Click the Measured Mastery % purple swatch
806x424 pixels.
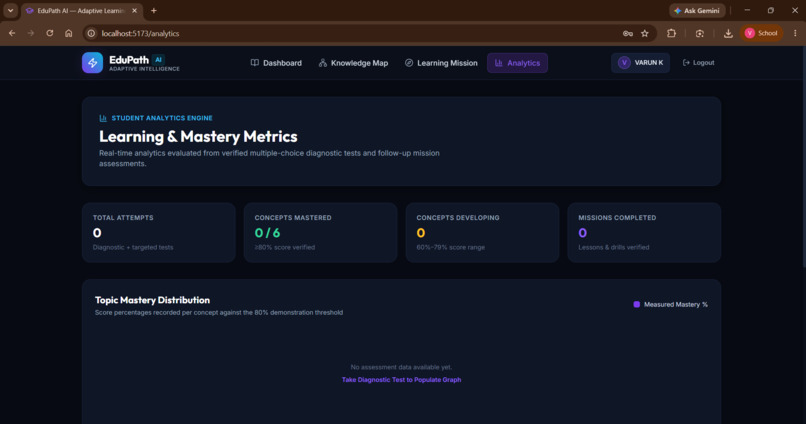tap(636, 304)
